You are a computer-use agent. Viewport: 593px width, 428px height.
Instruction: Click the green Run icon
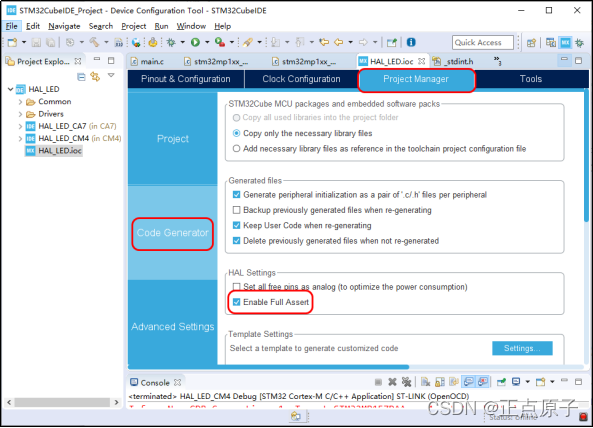click(x=196, y=42)
